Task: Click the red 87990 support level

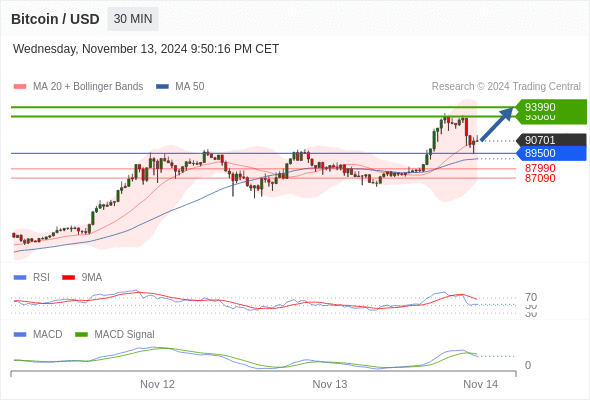Action: pos(540,168)
